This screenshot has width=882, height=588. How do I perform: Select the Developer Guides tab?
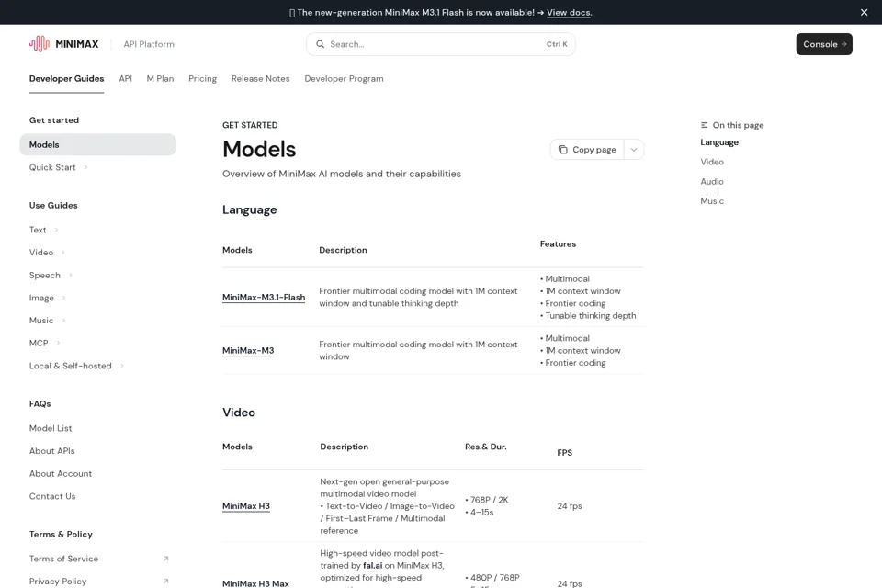[x=66, y=79]
